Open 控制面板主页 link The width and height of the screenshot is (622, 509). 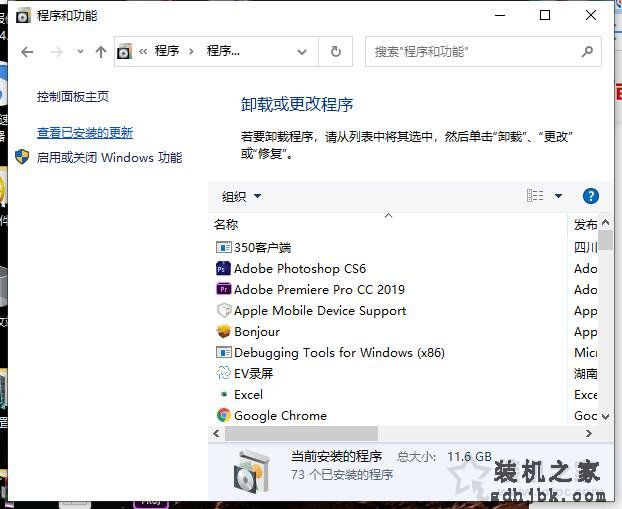pyautogui.click(x=73, y=96)
